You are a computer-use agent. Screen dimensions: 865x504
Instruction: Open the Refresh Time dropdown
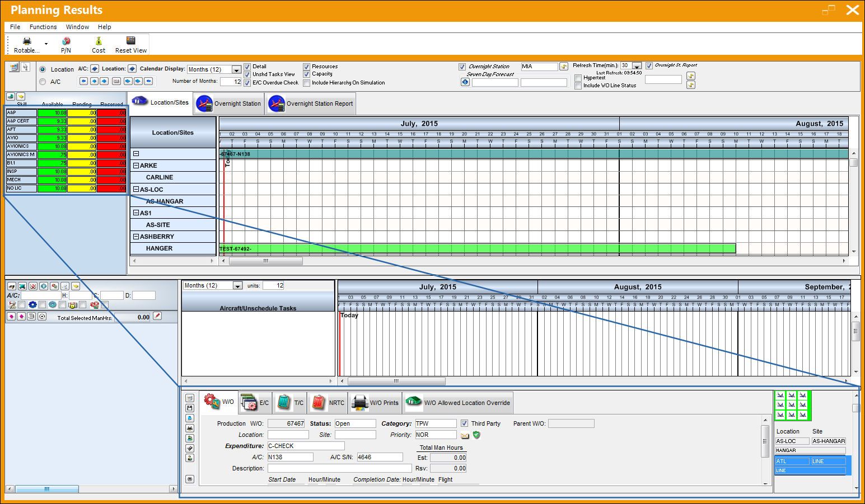pos(637,66)
